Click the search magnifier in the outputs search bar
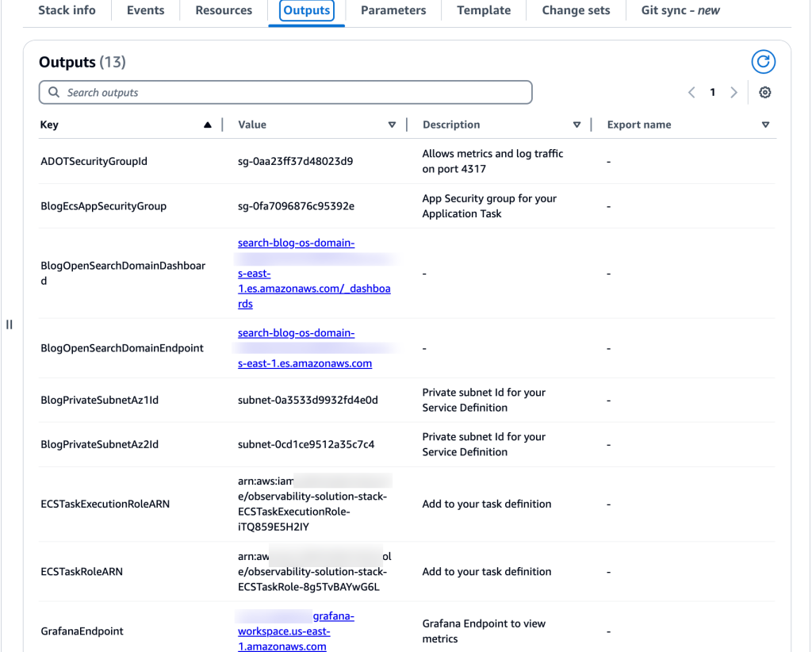812x652 pixels. click(x=53, y=92)
